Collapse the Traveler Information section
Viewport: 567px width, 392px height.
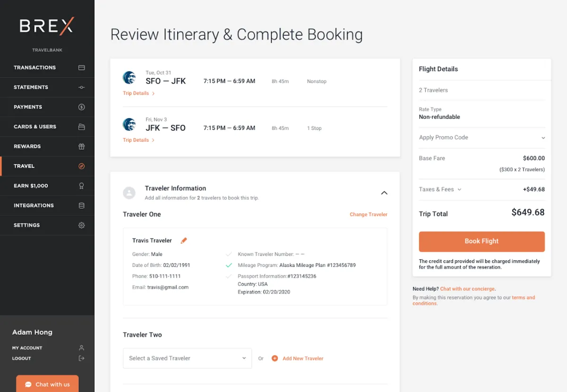(x=384, y=193)
